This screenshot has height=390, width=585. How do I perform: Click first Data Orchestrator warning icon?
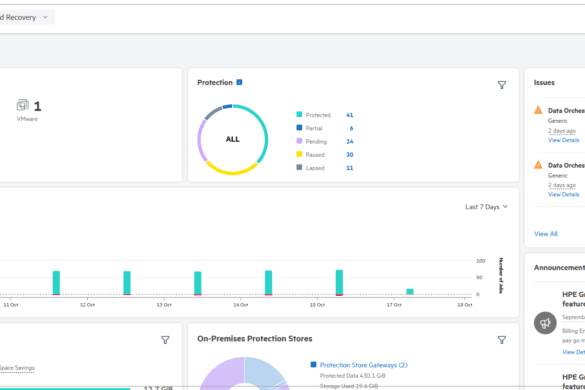tap(538, 110)
